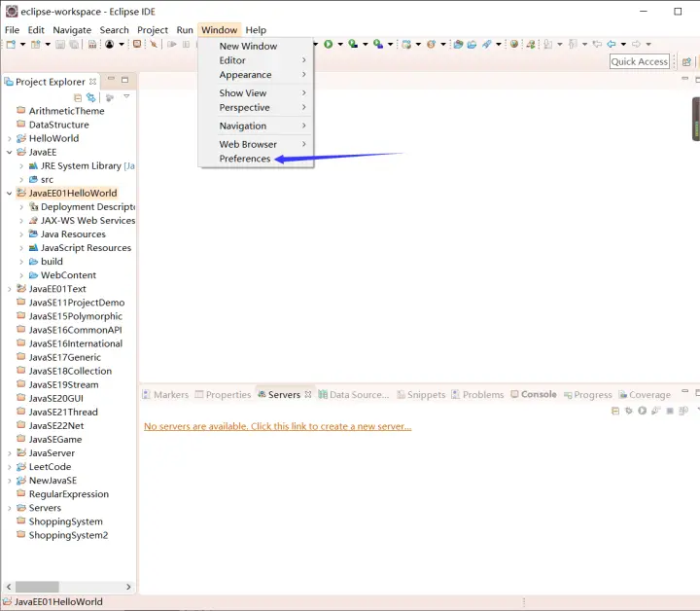This screenshot has height=611, width=700.
Task: Open Project Explorer view menu triangle
Action: pyautogui.click(x=126, y=97)
